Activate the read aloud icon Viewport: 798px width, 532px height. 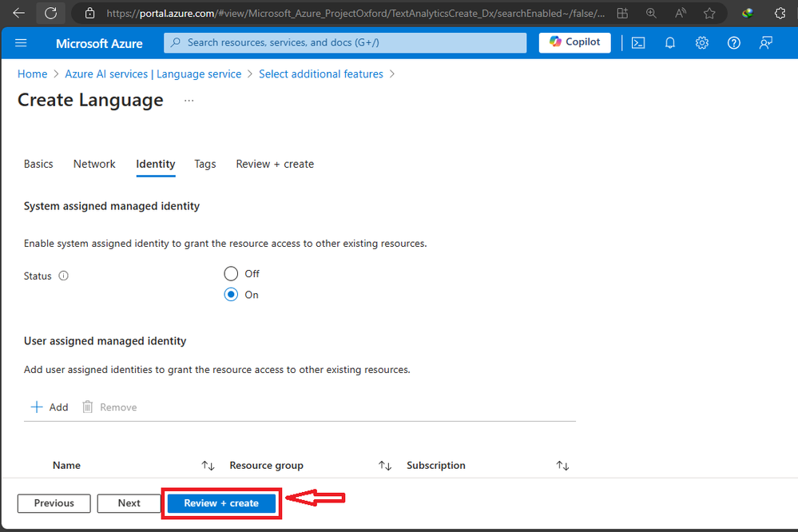click(681, 14)
